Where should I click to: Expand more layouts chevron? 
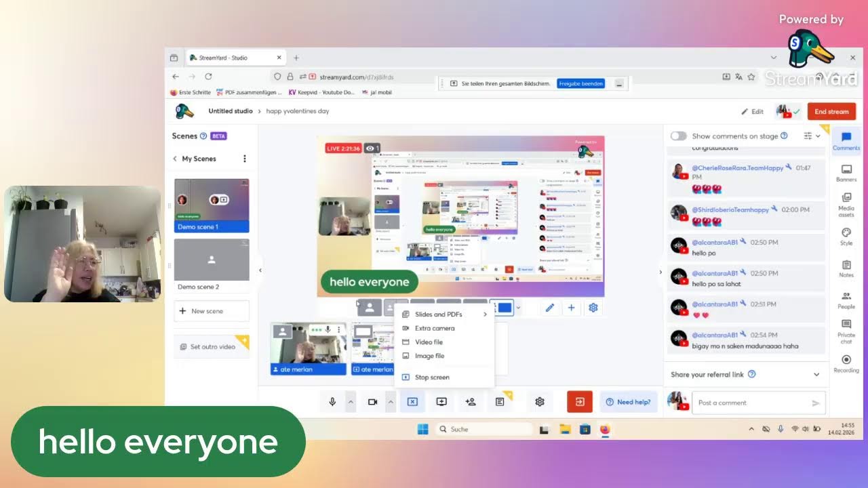coord(519,308)
